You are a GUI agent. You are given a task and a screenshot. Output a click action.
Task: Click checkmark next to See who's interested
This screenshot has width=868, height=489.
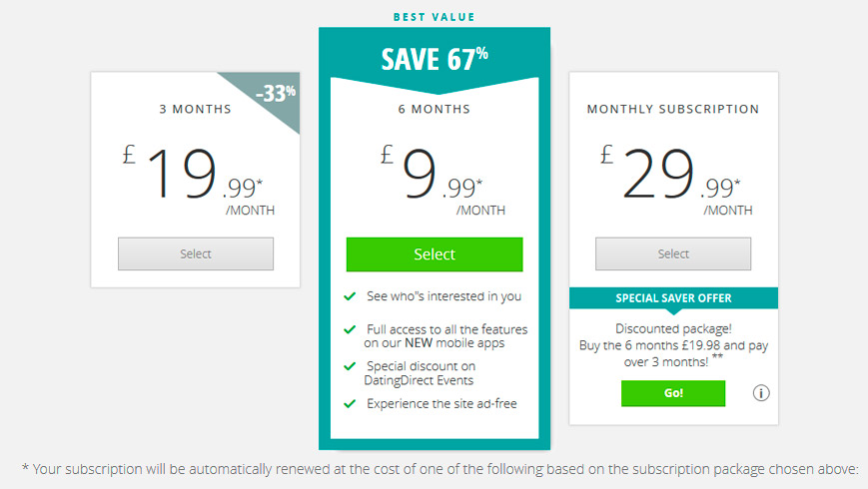(350, 296)
